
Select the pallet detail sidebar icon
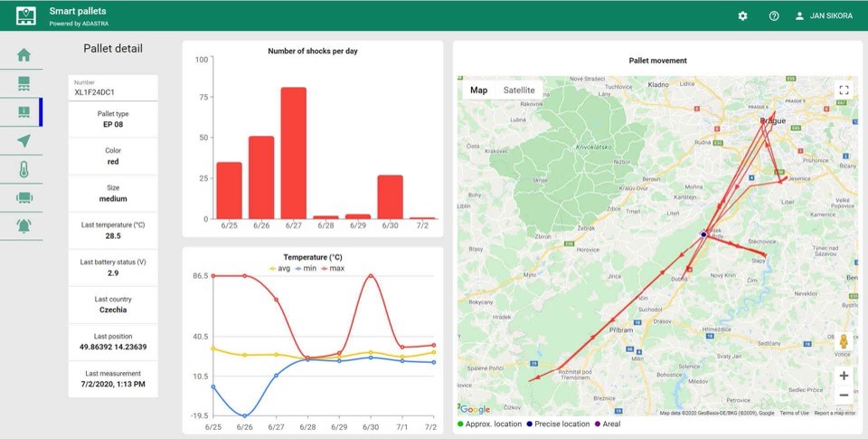(x=24, y=112)
